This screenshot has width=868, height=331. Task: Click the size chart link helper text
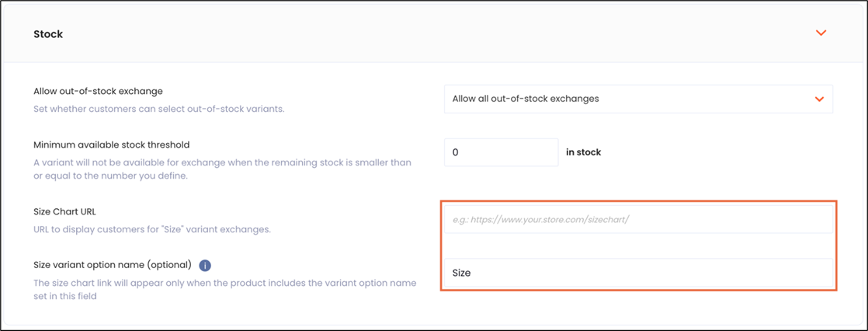pos(225,289)
